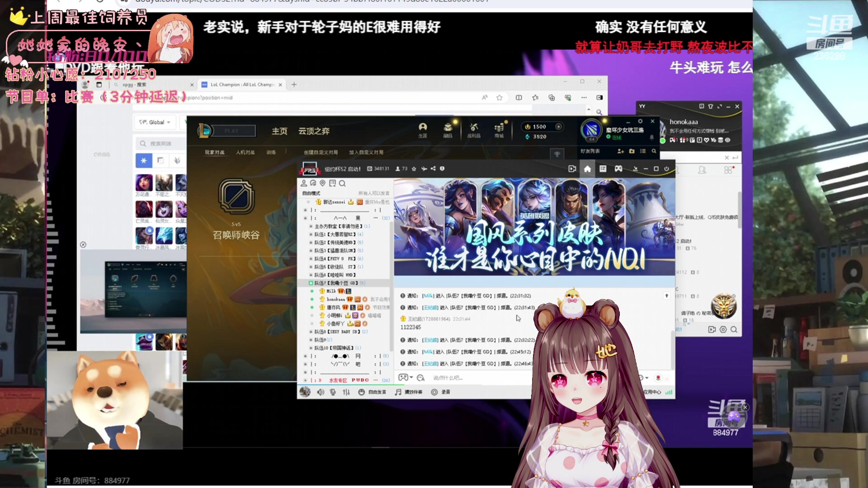
Task: Toggle 录音 recording button
Action: [x=441, y=392]
